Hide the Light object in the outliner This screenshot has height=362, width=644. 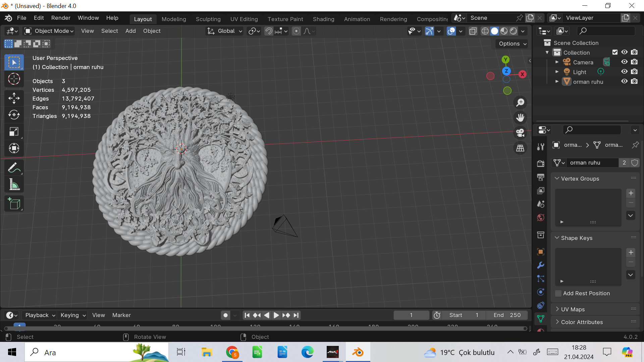coord(624,71)
